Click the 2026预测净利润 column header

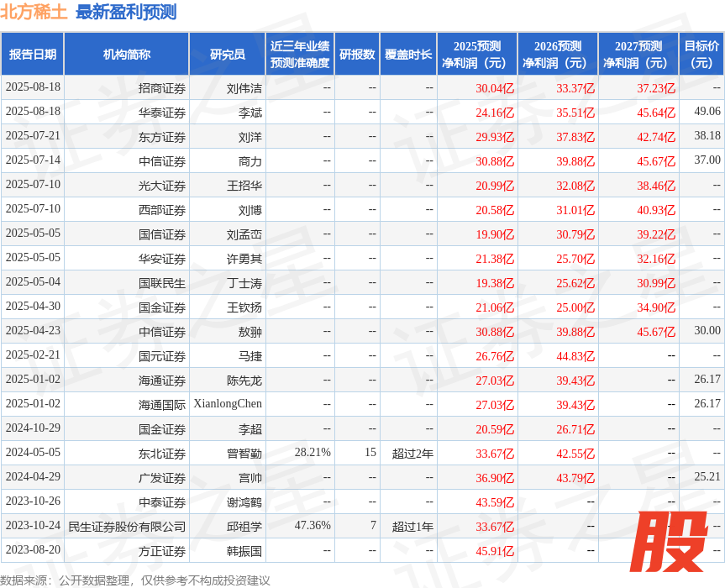pyautogui.click(x=557, y=55)
